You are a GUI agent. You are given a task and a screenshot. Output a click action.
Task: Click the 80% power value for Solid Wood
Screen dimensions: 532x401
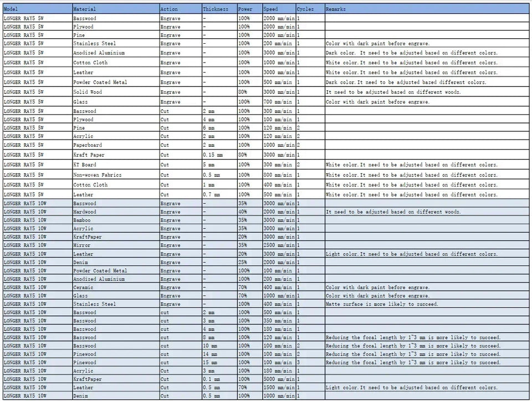[243, 92]
